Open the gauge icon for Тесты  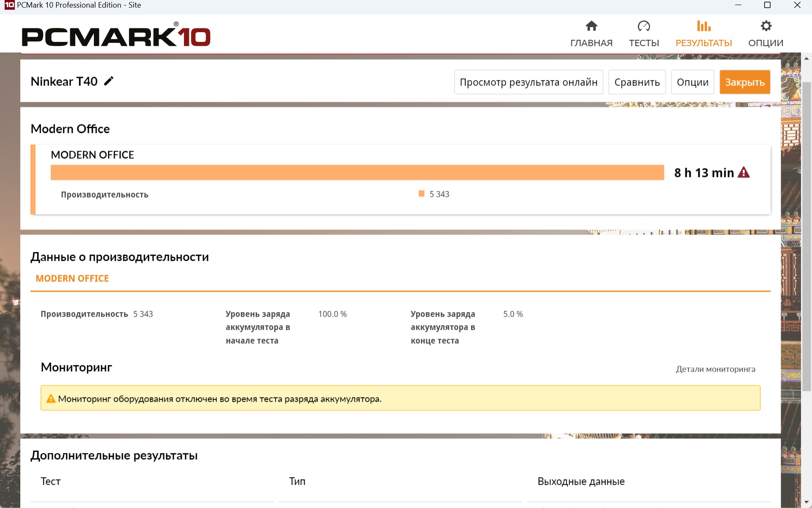(644, 26)
